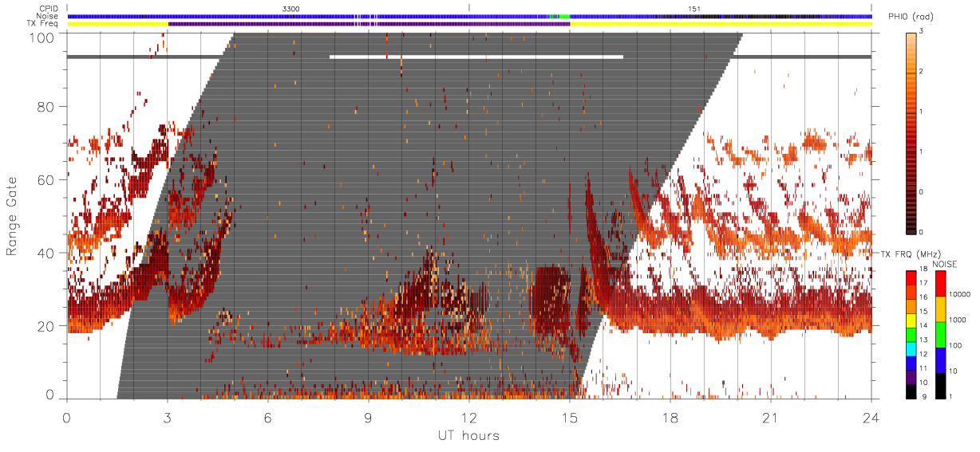980x452 pixels.
Task: Click the y-axis tick label "100" beside the plot
Action: click(43, 37)
